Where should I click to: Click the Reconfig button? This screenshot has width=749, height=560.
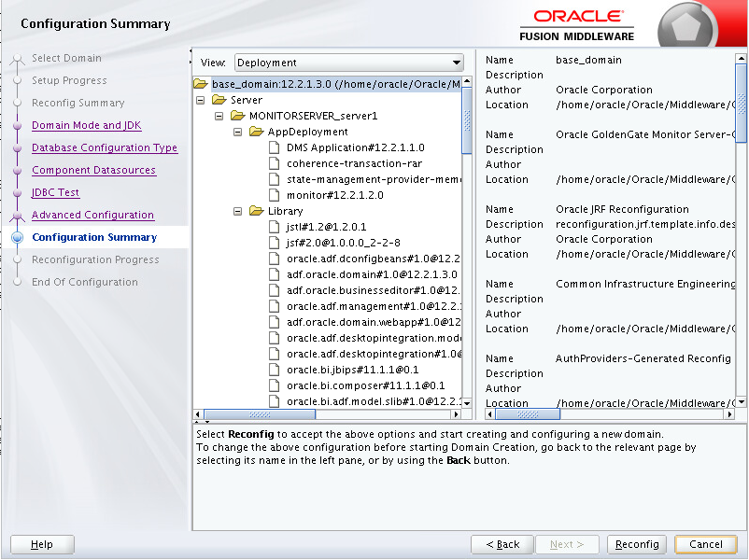coord(637,544)
